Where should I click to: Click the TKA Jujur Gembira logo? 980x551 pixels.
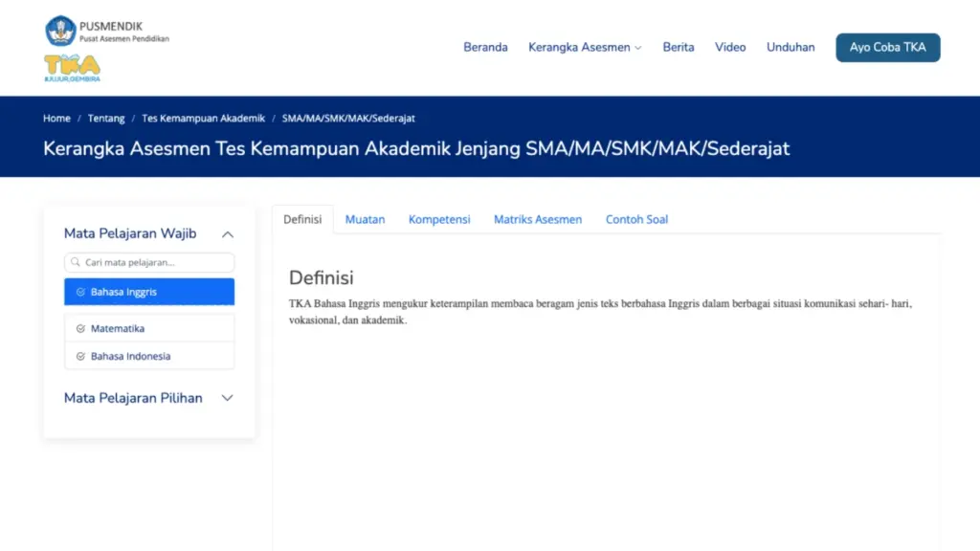72,68
